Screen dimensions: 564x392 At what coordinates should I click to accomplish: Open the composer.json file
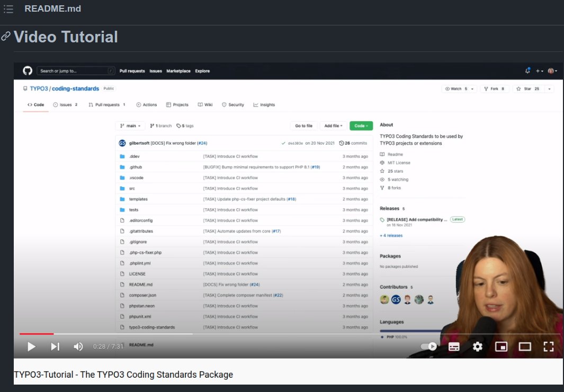[142, 295]
